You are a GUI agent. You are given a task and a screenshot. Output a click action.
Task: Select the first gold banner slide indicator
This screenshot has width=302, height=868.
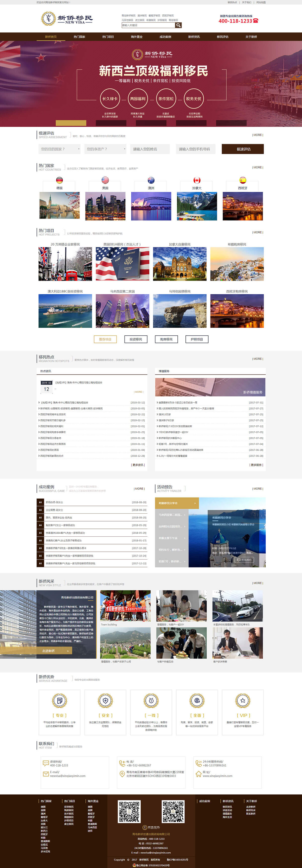[71, 123]
